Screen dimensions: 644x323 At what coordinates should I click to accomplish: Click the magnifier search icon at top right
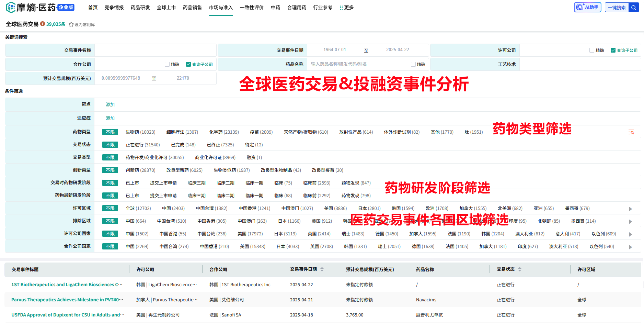pos(633,8)
